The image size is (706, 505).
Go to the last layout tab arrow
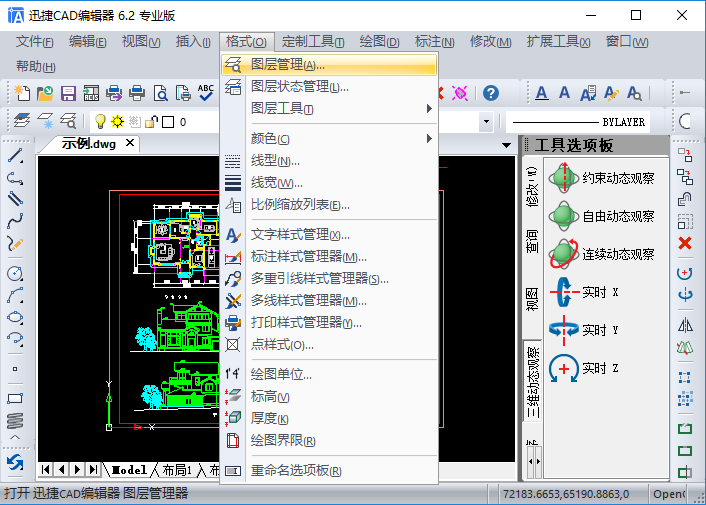[x=93, y=470]
